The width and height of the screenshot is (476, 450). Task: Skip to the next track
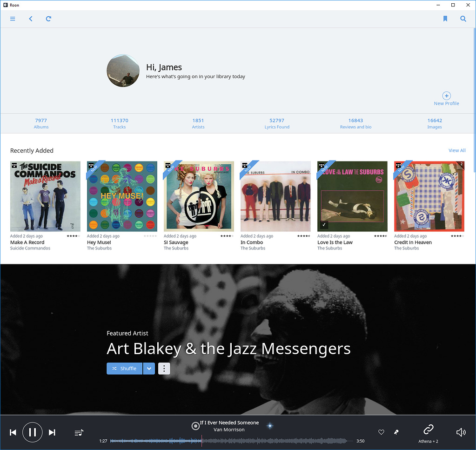click(x=52, y=432)
